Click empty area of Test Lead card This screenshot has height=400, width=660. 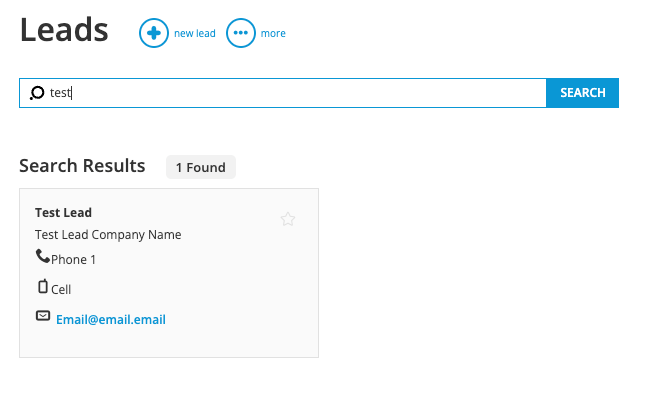pos(236,286)
